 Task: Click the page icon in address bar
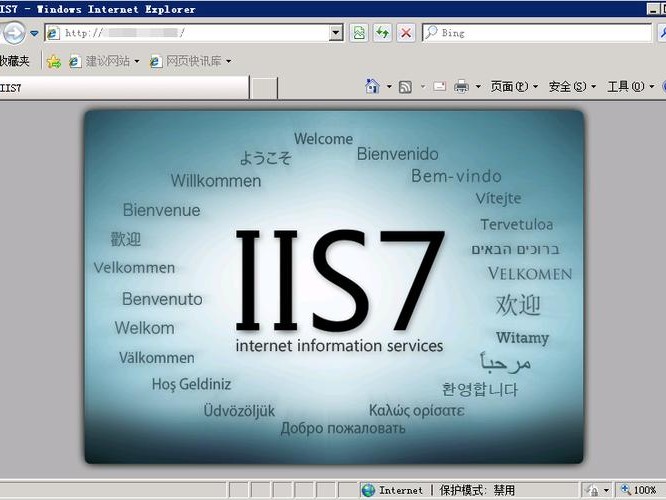(x=53, y=33)
